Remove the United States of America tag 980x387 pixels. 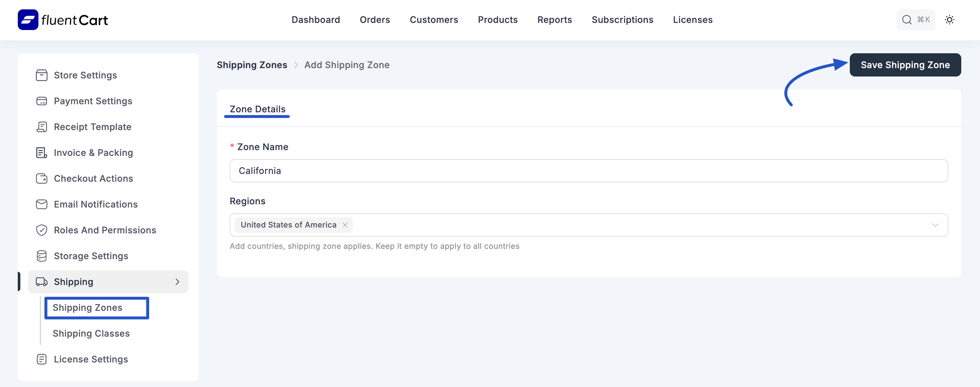[345, 225]
